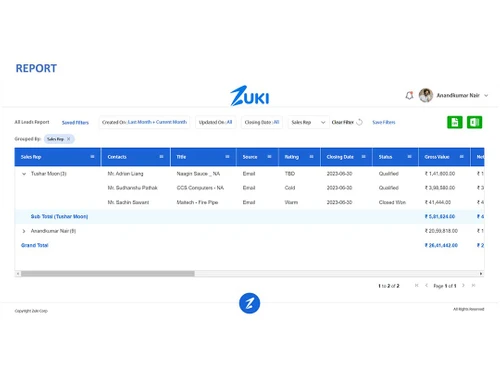This screenshot has width=500, height=375.
Task: Open the notifications bell icon
Action: [409, 96]
